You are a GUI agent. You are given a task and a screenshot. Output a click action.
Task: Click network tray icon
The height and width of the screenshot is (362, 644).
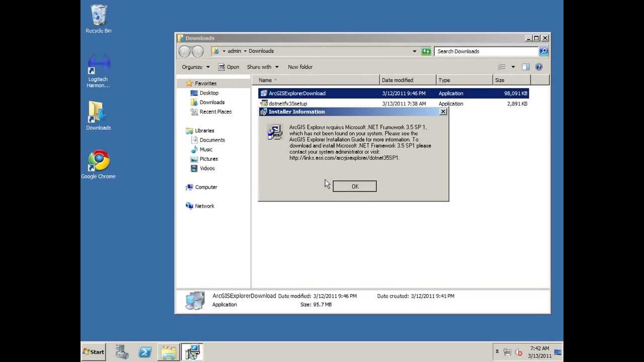(x=507, y=352)
